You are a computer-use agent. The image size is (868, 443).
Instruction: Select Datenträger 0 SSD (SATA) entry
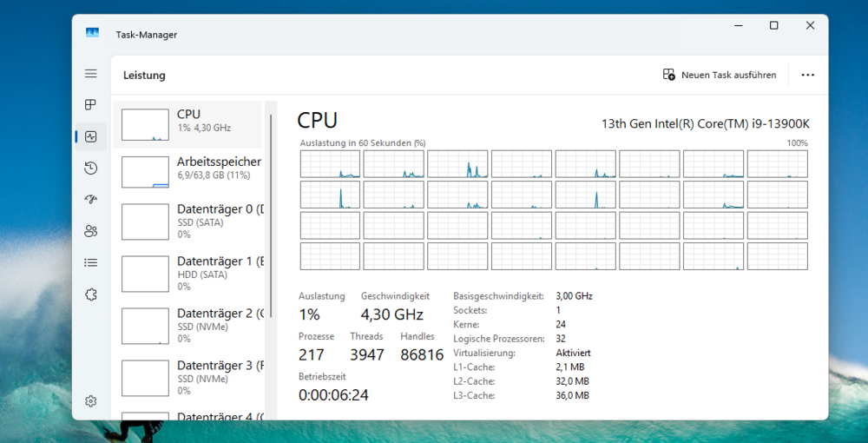pos(187,221)
